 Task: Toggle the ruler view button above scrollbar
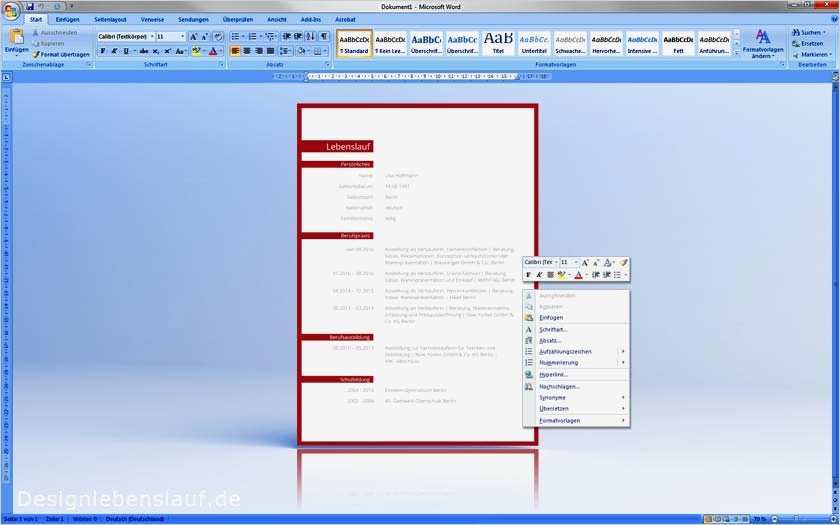[835, 77]
